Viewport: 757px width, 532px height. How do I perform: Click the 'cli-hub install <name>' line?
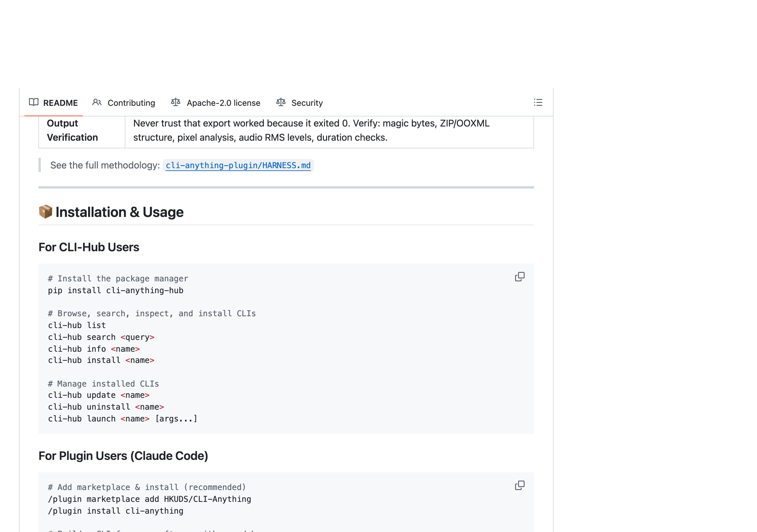(x=101, y=360)
